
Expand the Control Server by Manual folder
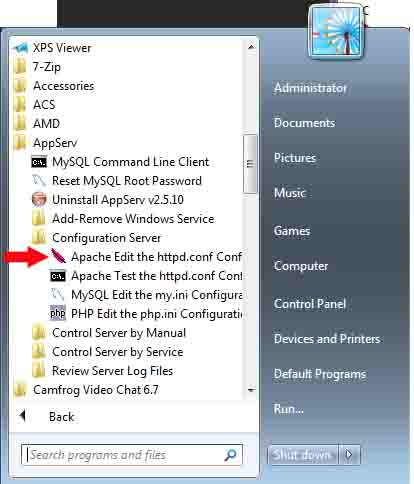coord(109,333)
